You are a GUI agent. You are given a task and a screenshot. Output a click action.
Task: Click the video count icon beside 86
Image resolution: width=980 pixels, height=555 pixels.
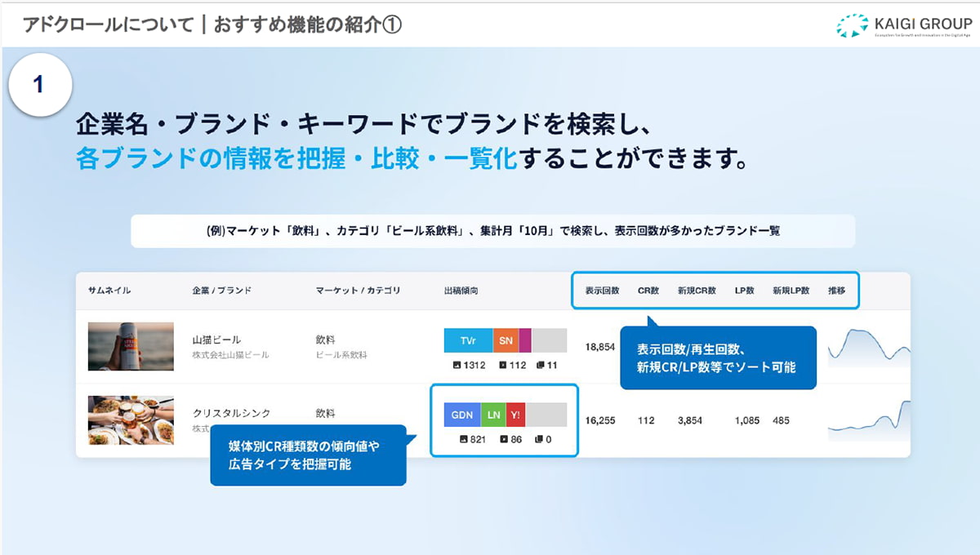coord(503,439)
